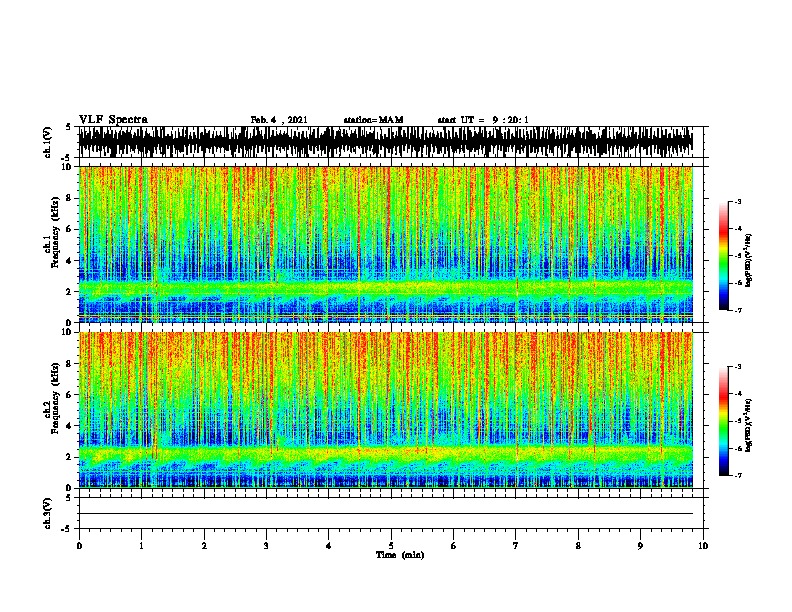Click time axis tick label "10"
The height and width of the screenshot is (612, 792).
pyautogui.click(x=703, y=546)
